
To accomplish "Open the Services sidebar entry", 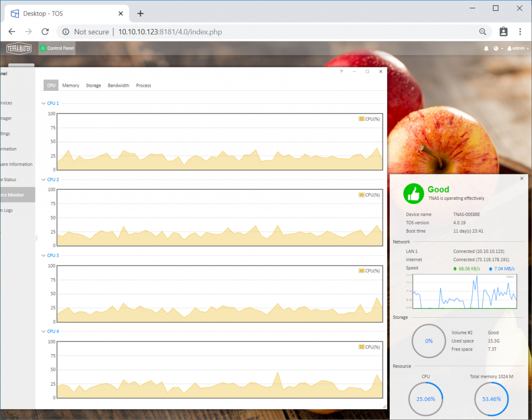I will [x=6, y=103].
